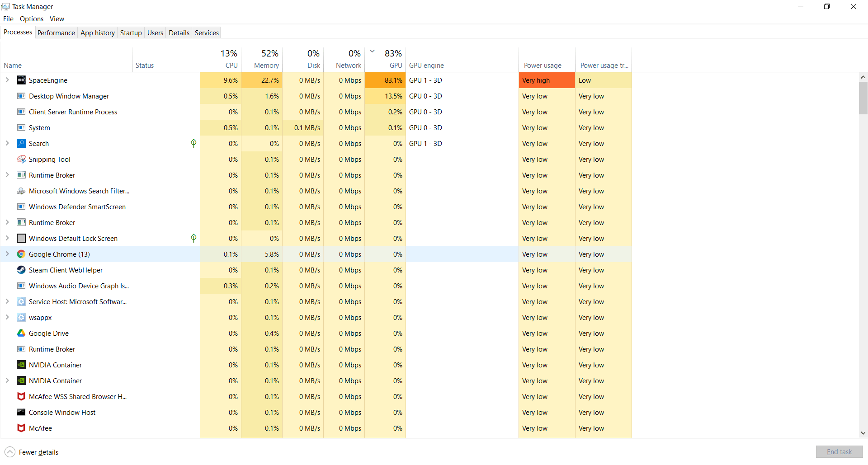Switch to the App history tab

98,33
